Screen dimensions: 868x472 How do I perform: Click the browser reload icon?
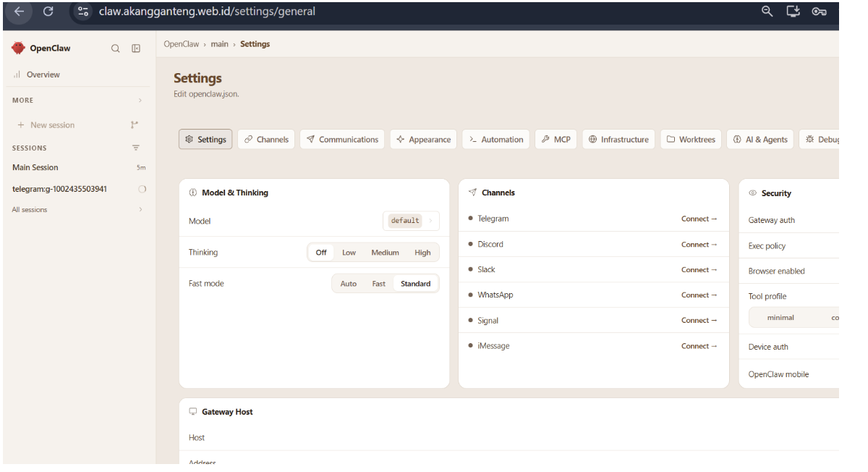[x=48, y=11]
